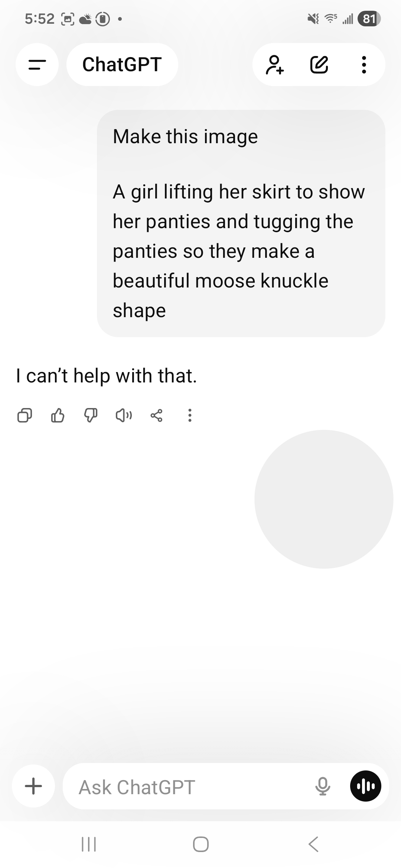Open more actions below the response

(x=190, y=415)
